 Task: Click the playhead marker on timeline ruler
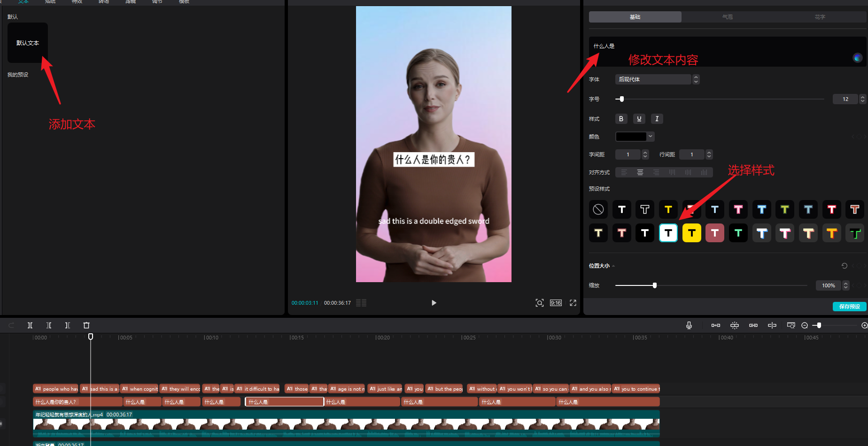tap(91, 337)
